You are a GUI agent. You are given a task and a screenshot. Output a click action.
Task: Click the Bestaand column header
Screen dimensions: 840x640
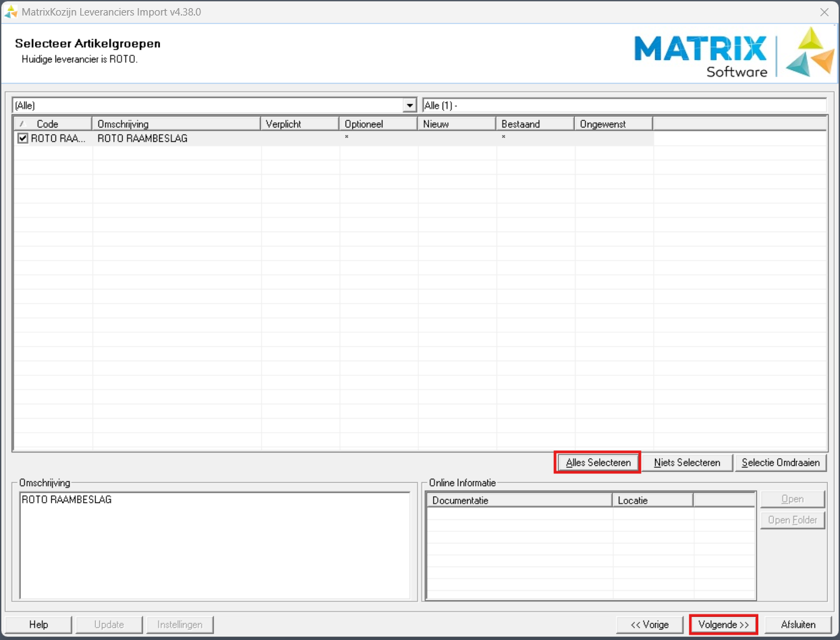(x=535, y=124)
